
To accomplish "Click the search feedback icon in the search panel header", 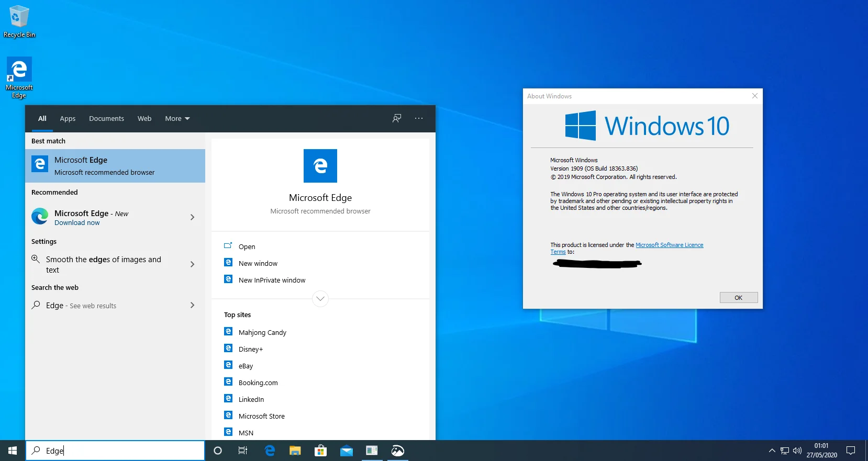I will pos(397,118).
